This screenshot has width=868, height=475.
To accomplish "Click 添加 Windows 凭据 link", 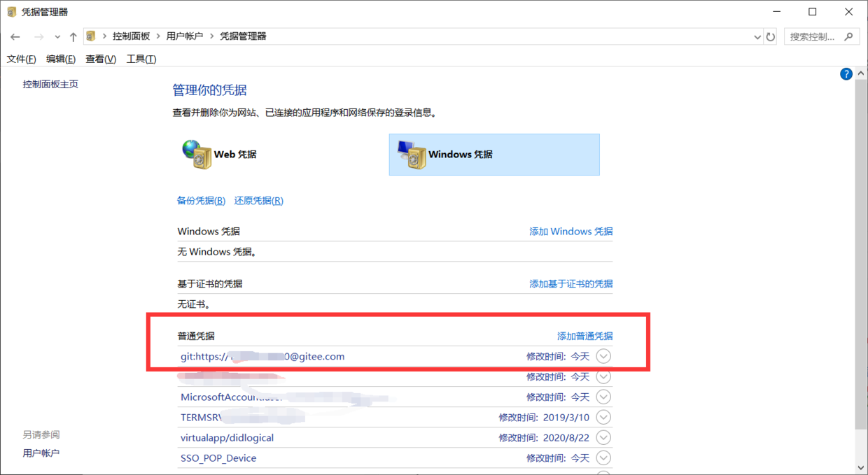I will [x=571, y=232].
